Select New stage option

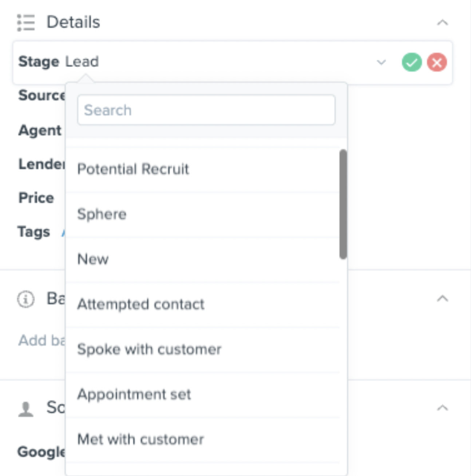pyautogui.click(x=202, y=259)
